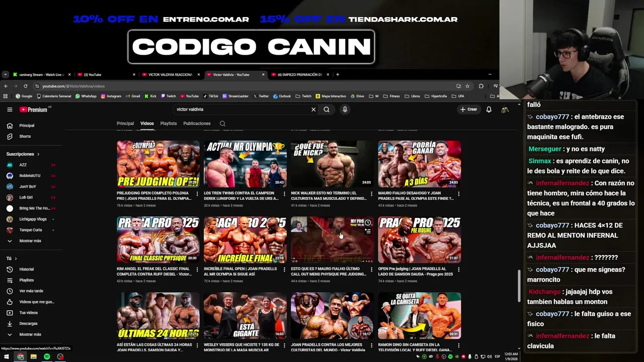Open Ramon Dino Se Quita La Camiseta thumbnail
The height and width of the screenshot is (362, 644).
point(419,315)
